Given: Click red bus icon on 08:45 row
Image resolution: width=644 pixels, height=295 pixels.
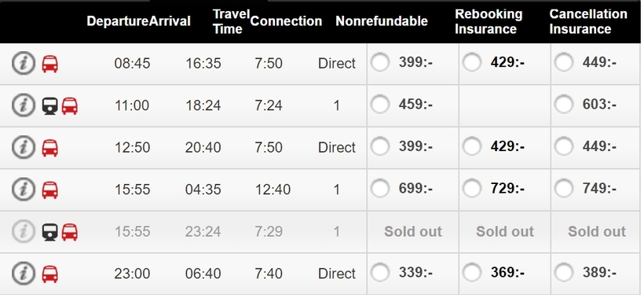Looking at the screenshot, I should [49, 64].
